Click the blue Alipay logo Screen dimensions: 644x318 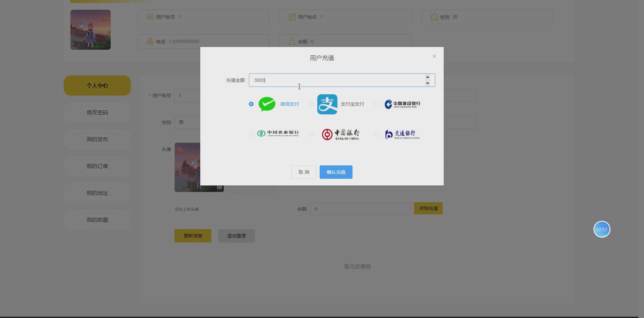[327, 104]
